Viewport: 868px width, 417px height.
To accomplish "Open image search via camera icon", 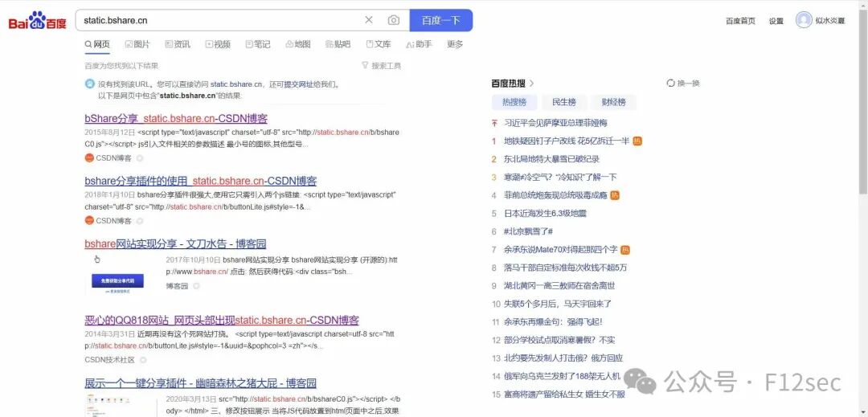I will pyautogui.click(x=394, y=20).
